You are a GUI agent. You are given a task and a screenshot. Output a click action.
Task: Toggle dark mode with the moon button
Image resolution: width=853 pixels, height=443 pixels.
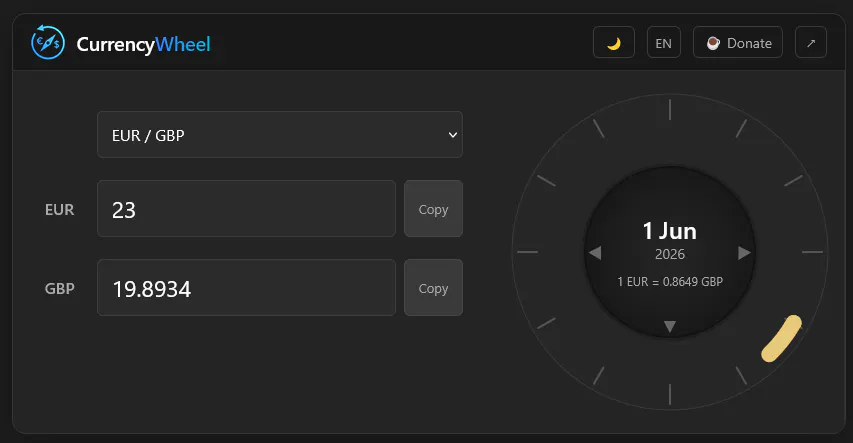pyautogui.click(x=614, y=42)
